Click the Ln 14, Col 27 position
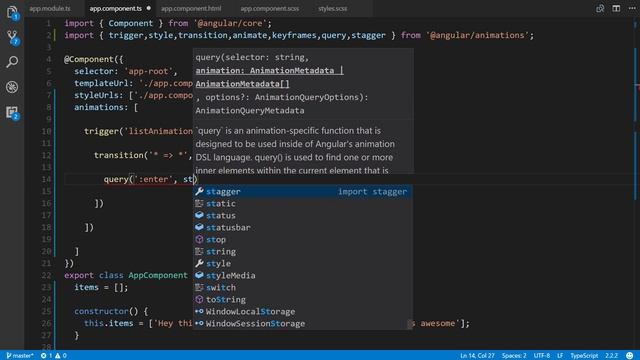The width and height of the screenshot is (640, 360). [x=477, y=356]
